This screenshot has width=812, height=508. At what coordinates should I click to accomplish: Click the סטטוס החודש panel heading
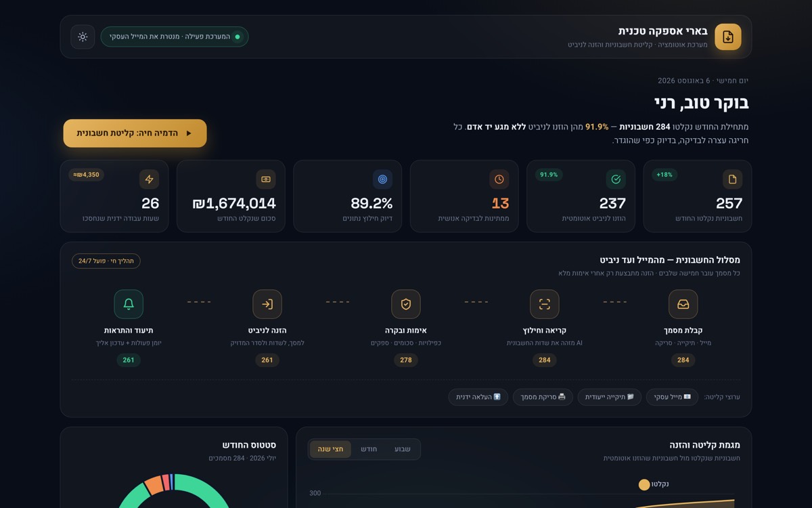(x=249, y=445)
